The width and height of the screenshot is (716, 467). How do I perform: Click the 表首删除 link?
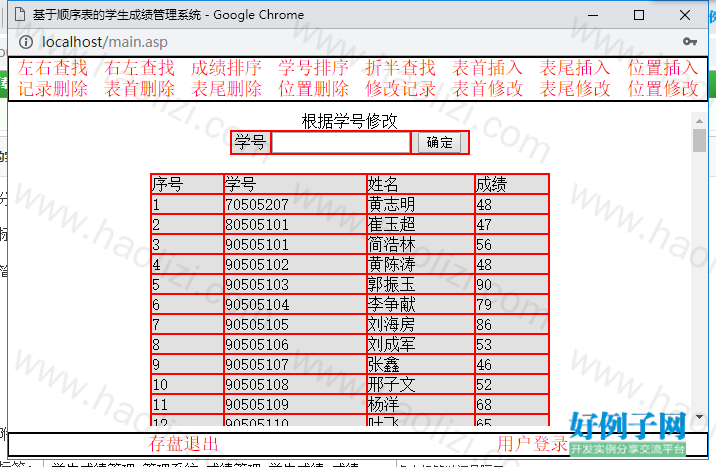coord(139,89)
